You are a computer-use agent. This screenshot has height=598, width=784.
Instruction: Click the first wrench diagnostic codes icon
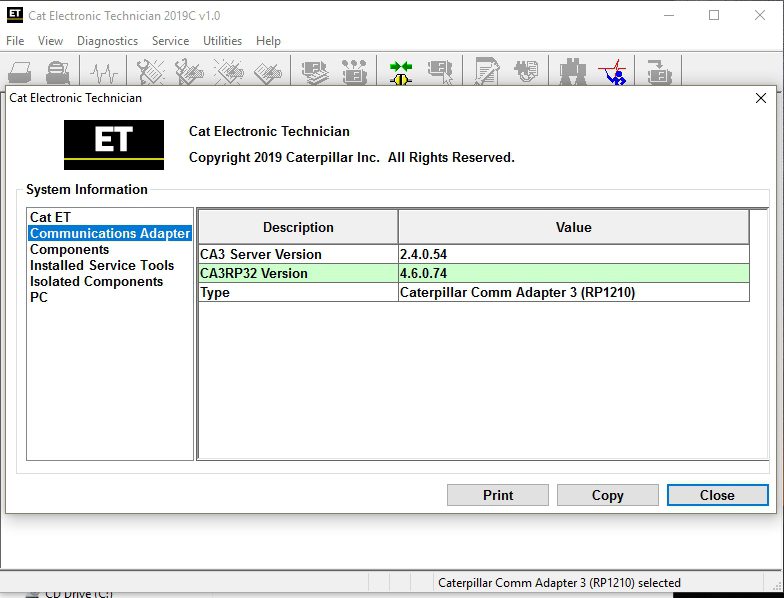[150, 72]
